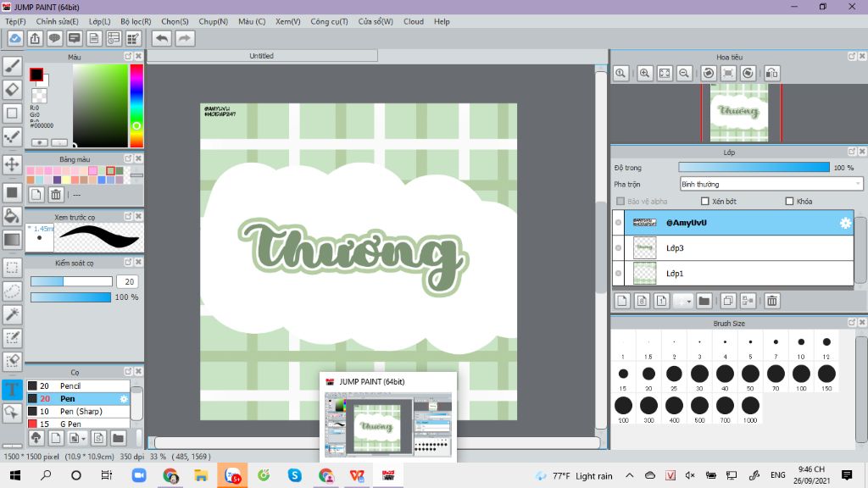This screenshot has height=488, width=868.
Task: Click the JUMP PAINT taskbar preview thumbnail
Action: click(x=388, y=424)
